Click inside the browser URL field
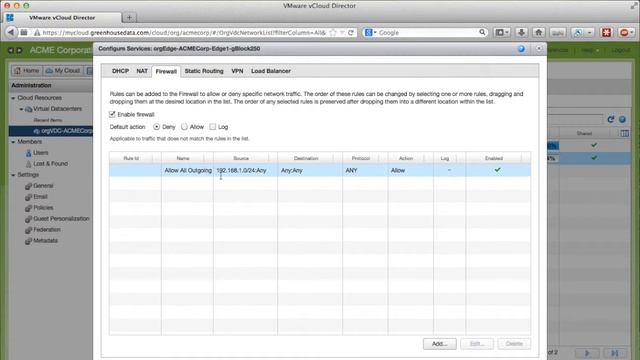Viewport: 640px width, 360px height. [184, 32]
